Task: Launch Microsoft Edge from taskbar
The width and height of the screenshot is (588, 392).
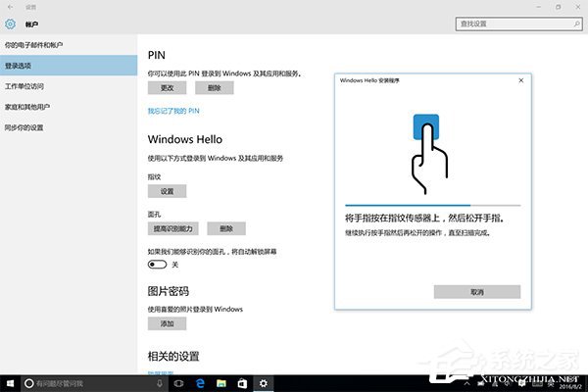Action: (200, 383)
